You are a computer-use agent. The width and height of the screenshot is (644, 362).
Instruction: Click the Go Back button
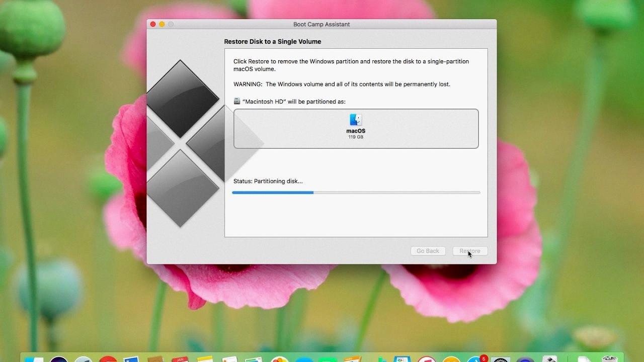click(428, 251)
